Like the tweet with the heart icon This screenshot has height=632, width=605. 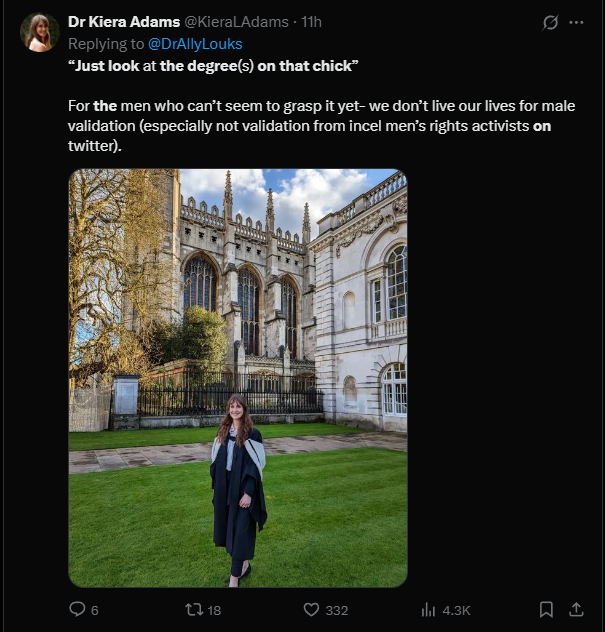310,609
